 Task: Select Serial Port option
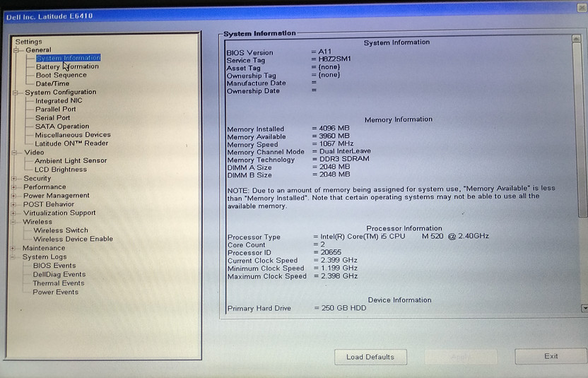pyautogui.click(x=52, y=118)
